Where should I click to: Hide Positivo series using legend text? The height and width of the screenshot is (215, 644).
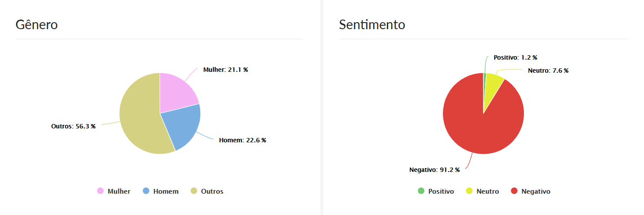pos(441,191)
